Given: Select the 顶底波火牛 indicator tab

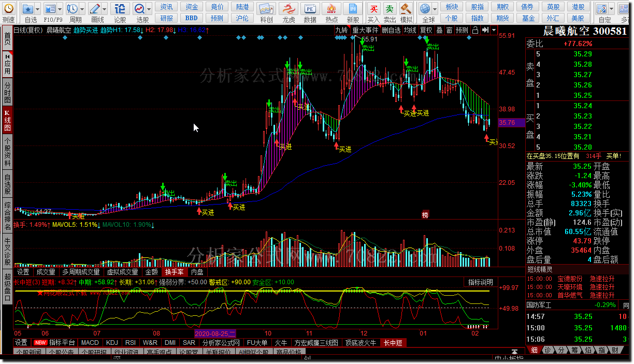Looking at the screenshot, I should 361,342.
